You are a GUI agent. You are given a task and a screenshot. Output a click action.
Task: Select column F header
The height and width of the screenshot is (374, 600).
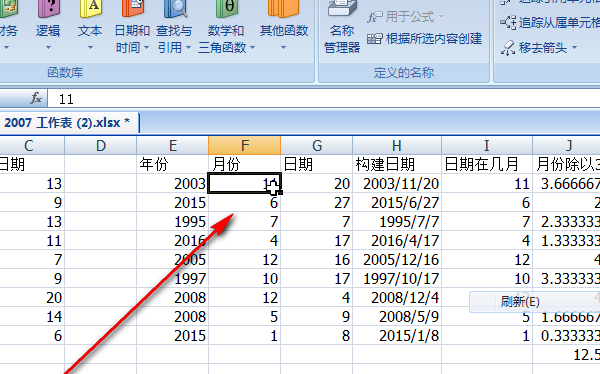[x=245, y=145]
